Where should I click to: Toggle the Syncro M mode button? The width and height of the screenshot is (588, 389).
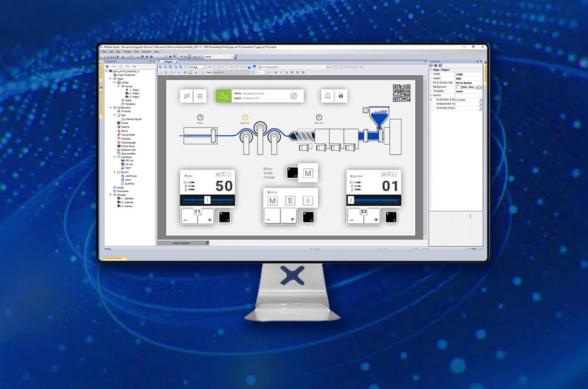272,201
